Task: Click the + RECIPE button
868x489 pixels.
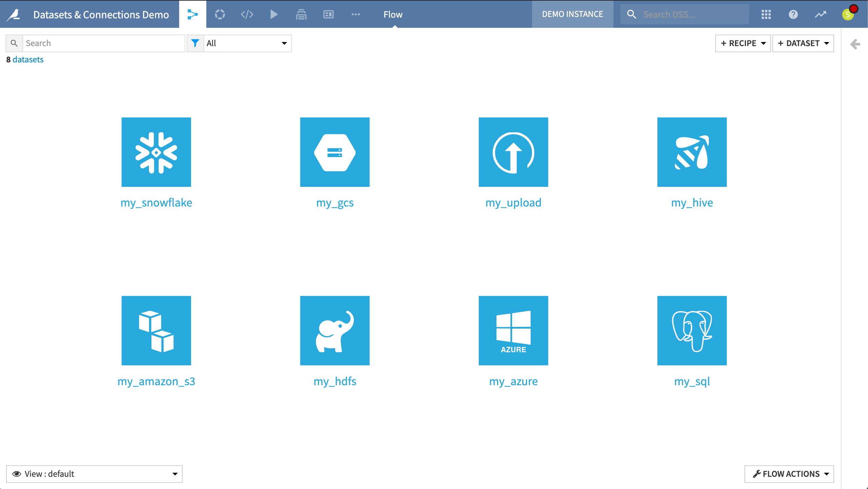Action: coord(742,43)
